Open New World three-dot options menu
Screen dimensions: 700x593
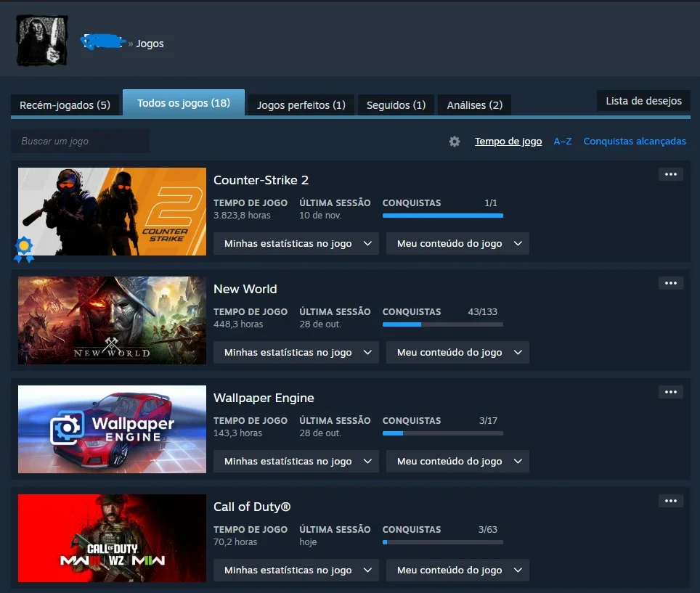pos(670,283)
